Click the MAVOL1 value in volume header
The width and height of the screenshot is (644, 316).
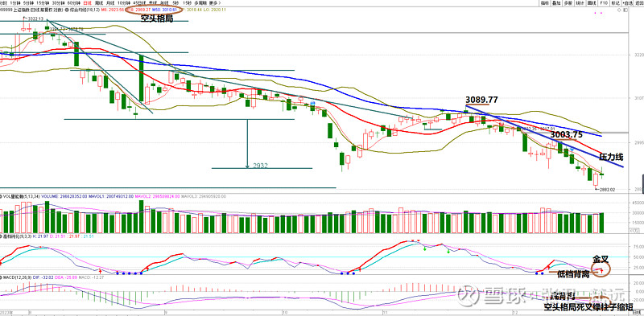111,196
